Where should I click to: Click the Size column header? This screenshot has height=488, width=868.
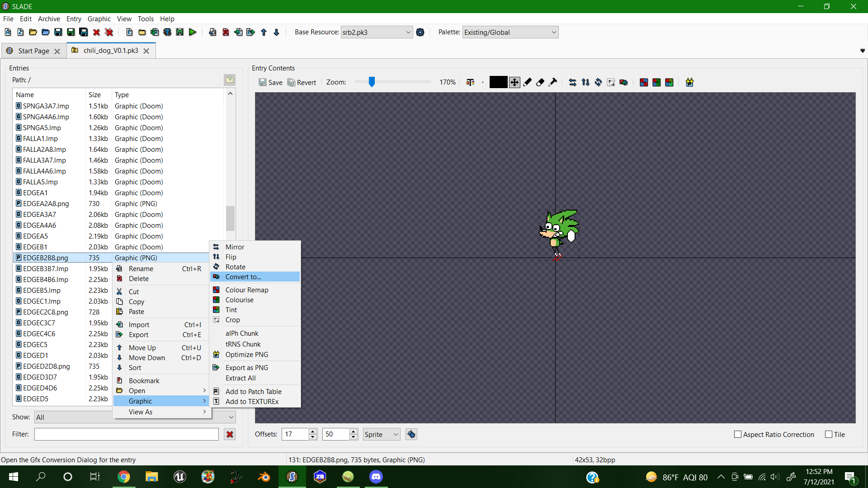pos(98,94)
